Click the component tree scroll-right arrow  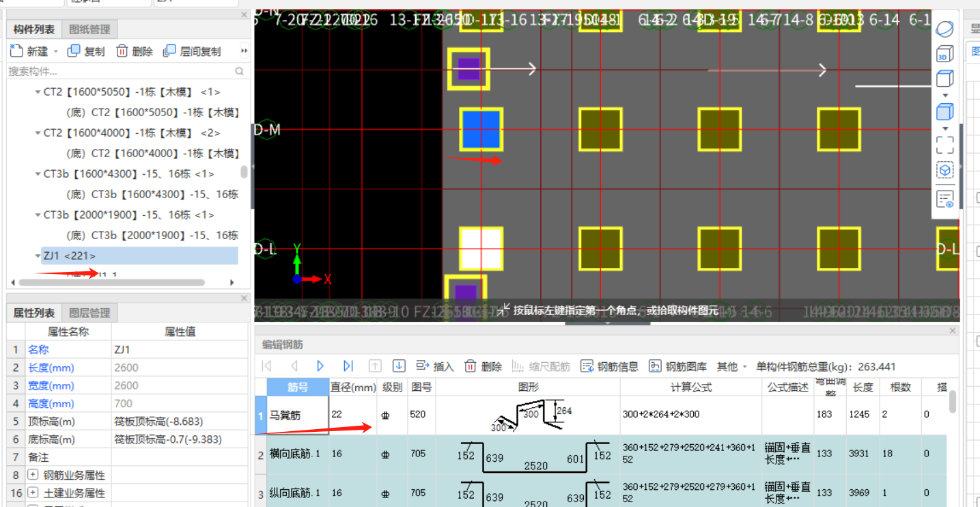(x=232, y=282)
